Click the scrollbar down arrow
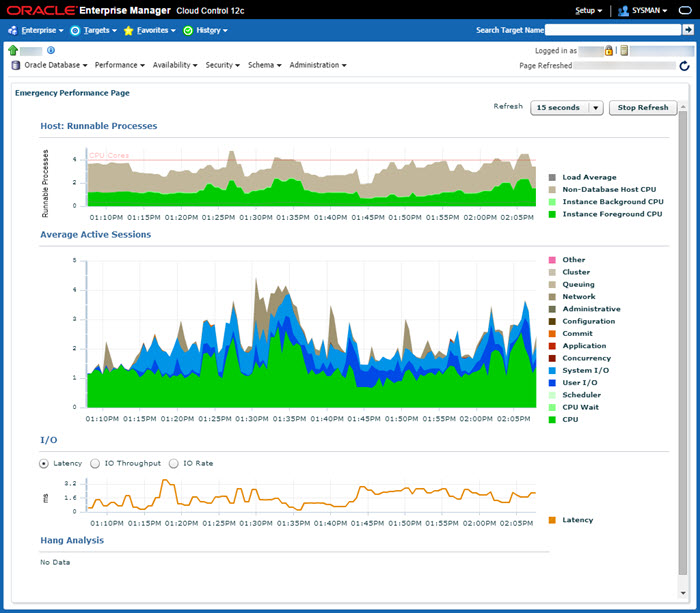 point(683,593)
